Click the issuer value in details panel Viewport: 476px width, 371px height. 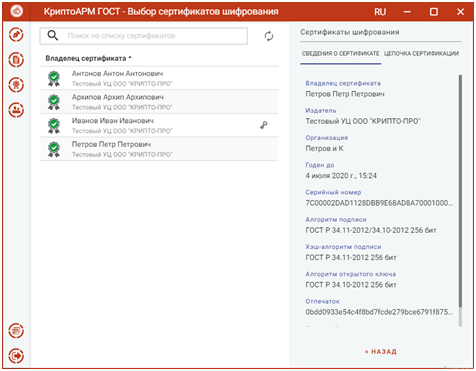(x=363, y=121)
